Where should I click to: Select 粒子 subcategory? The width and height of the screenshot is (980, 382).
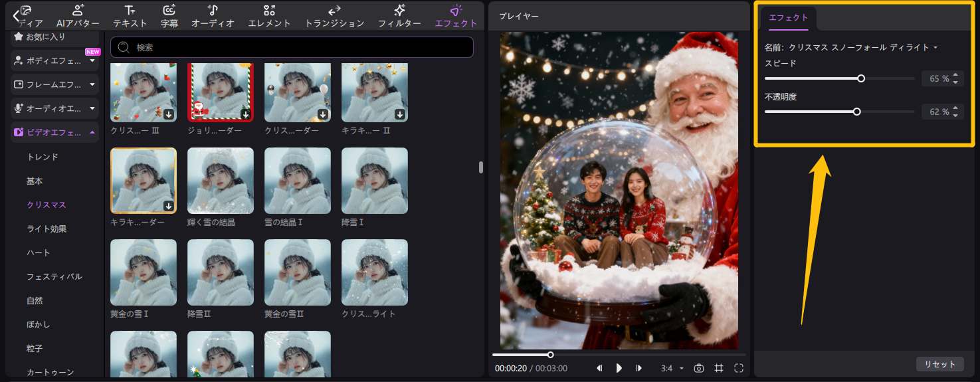tap(35, 349)
